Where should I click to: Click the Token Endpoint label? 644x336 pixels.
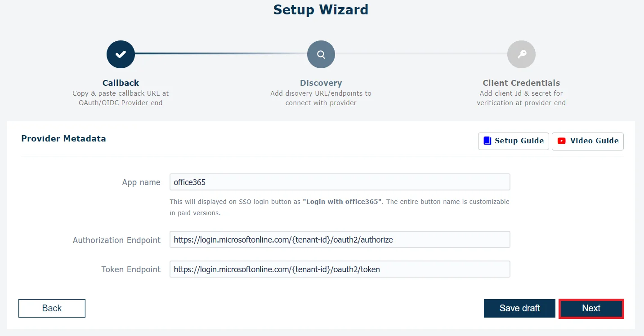131,270
